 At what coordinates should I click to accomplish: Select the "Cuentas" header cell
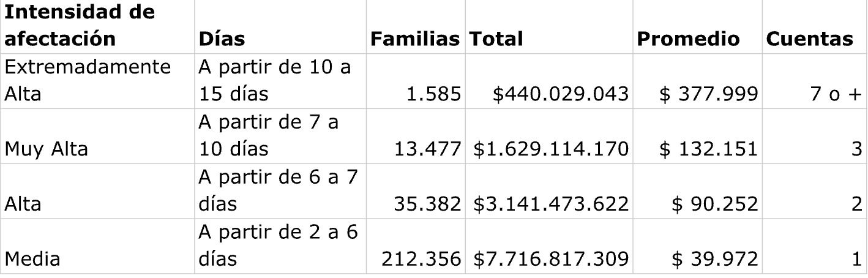[809, 39]
